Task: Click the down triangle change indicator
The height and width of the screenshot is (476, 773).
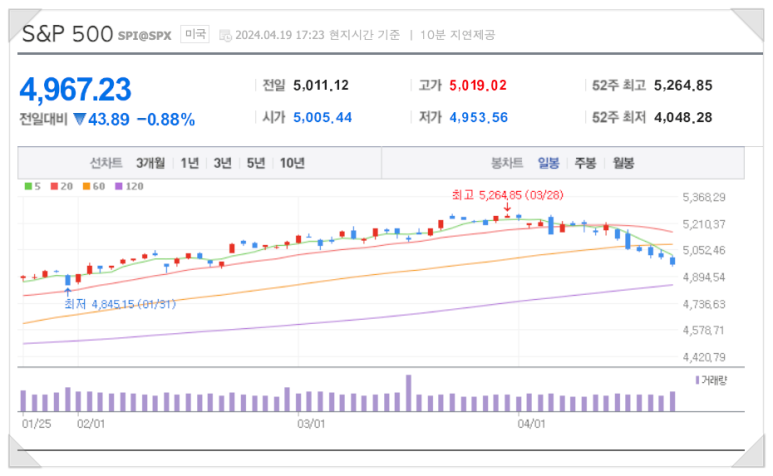Action: click(80, 119)
